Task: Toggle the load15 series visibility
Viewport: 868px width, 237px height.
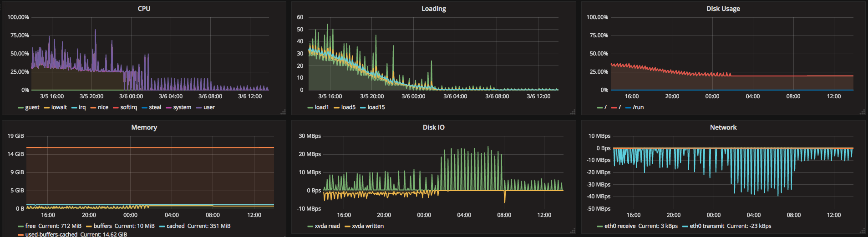Action: [x=376, y=107]
